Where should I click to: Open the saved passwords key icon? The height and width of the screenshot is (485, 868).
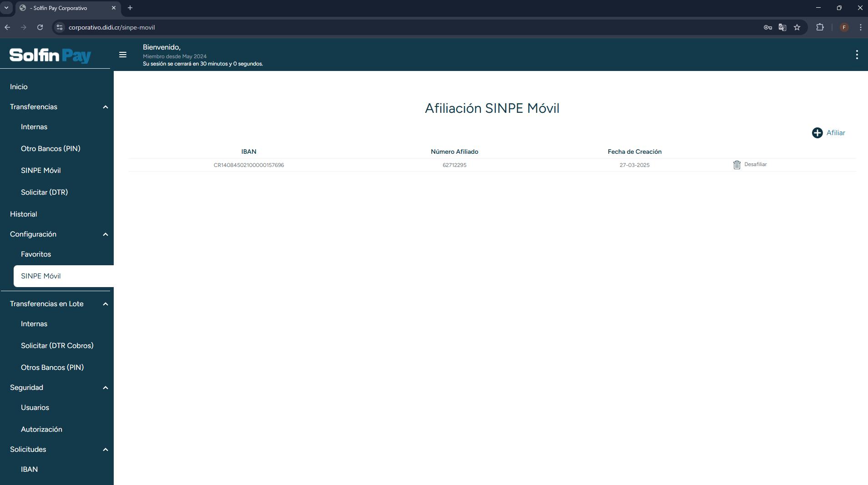(767, 27)
